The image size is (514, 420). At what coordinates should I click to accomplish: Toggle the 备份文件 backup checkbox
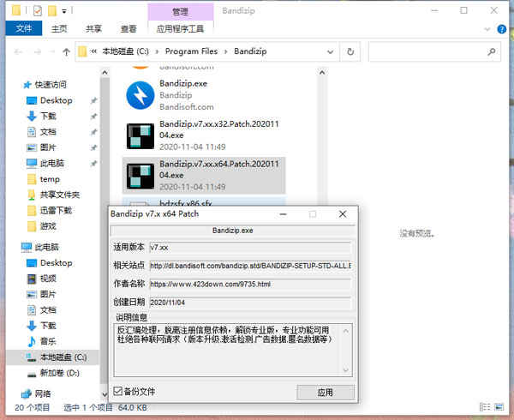coord(117,391)
